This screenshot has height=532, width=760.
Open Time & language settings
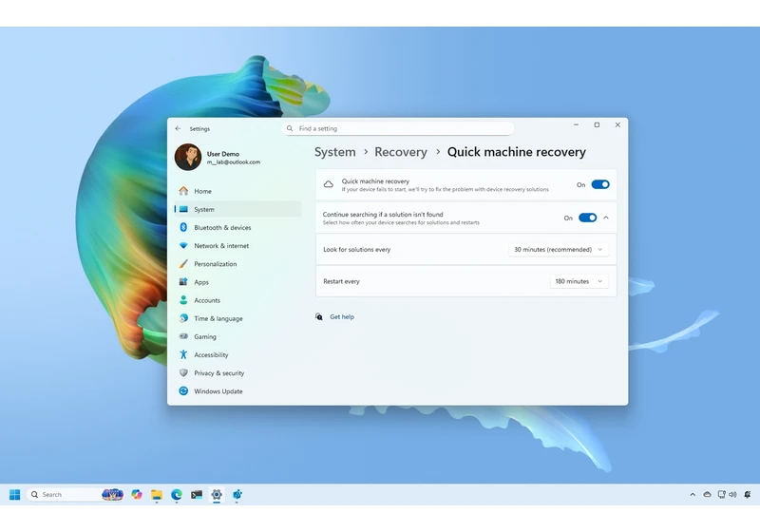[237, 318]
